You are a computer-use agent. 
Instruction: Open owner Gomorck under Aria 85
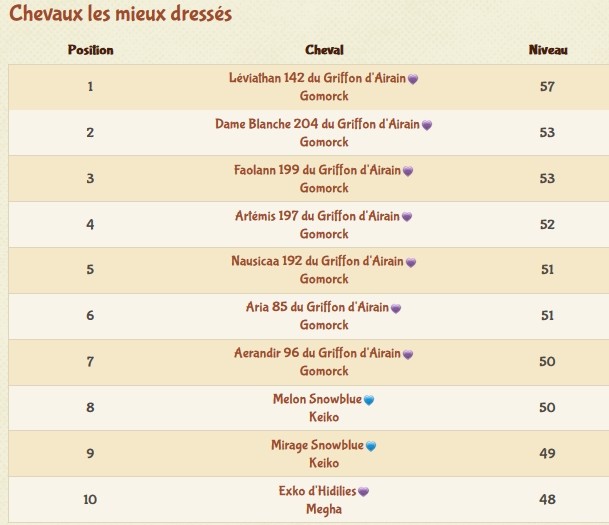click(324, 325)
